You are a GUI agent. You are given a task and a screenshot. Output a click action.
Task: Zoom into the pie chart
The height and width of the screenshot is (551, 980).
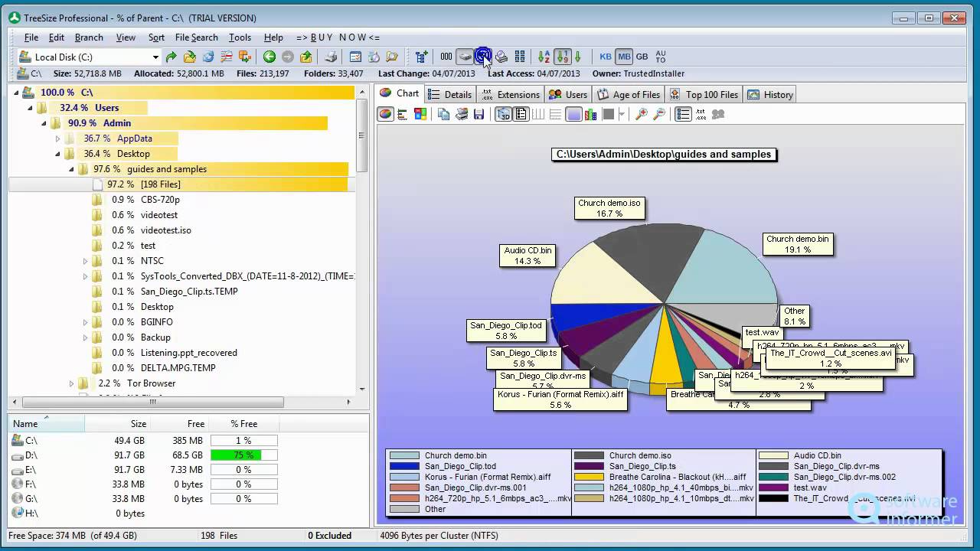click(642, 113)
